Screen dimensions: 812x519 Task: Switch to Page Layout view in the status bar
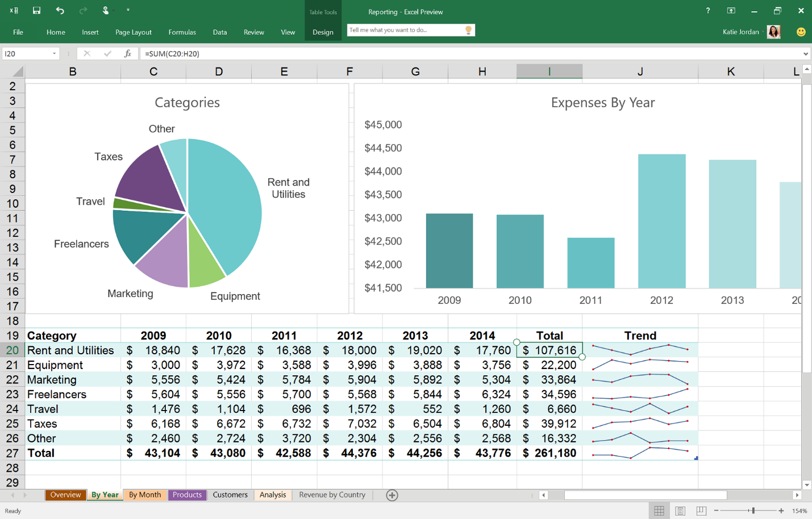680,510
